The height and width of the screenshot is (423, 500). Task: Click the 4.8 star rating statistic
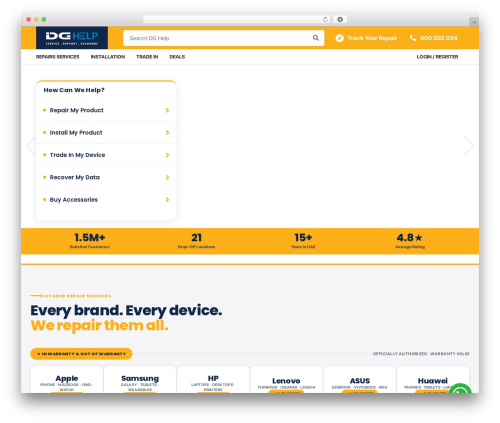tap(410, 241)
